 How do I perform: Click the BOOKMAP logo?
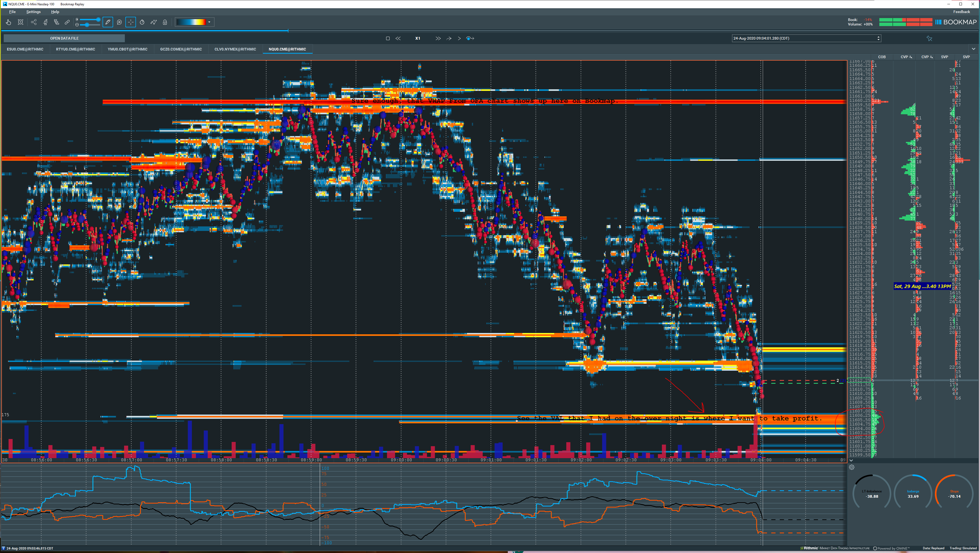coord(956,22)
